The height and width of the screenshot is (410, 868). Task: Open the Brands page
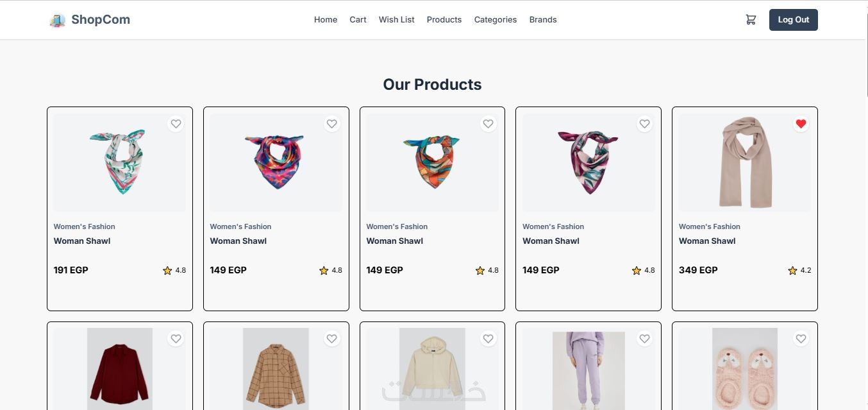(x=542, y=20)
